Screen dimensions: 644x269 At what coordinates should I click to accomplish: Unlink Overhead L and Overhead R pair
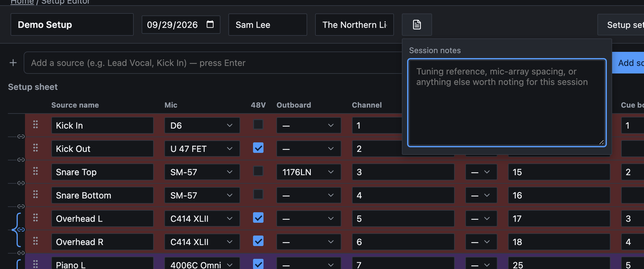tap(21, 230)
